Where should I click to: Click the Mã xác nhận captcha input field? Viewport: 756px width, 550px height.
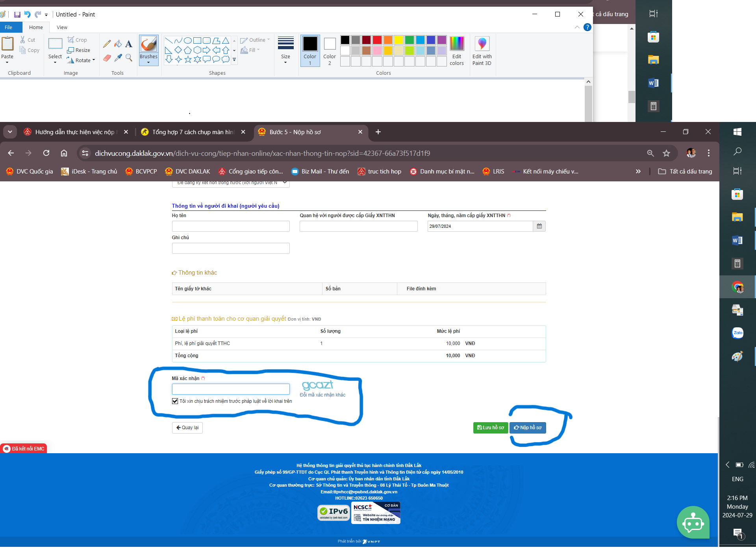pyautogui.click(x=231, y=389)
